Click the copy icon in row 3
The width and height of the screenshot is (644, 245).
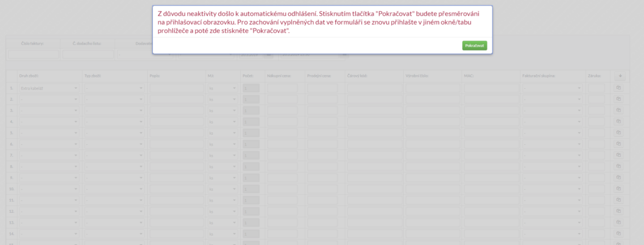click(619, 110)
